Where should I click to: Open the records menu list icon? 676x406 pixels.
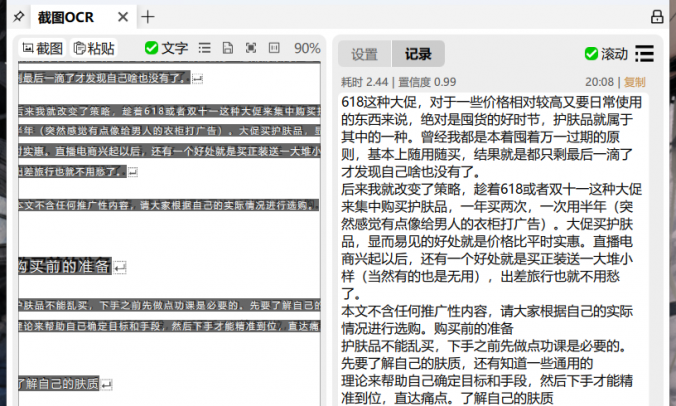(x=645, y=54)
